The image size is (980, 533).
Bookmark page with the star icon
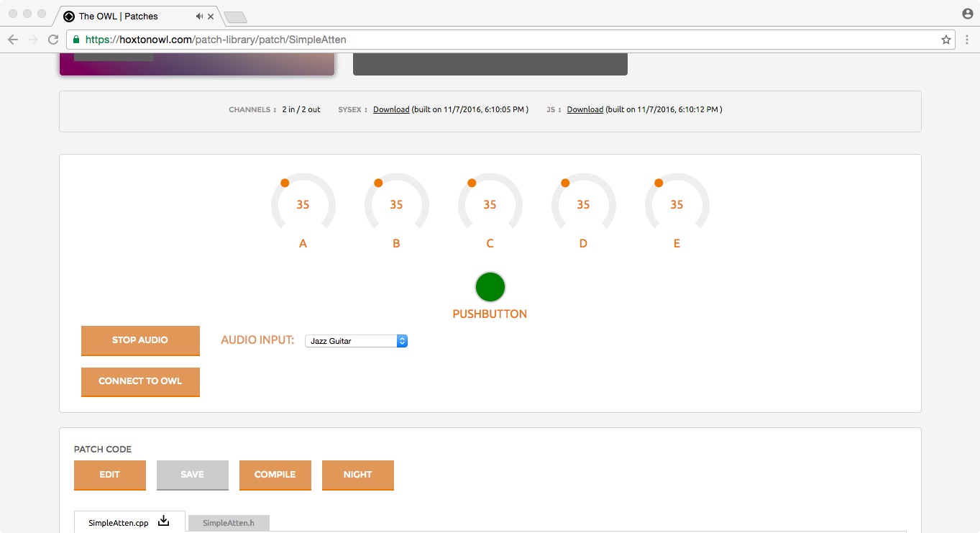(x=946, y=40)
